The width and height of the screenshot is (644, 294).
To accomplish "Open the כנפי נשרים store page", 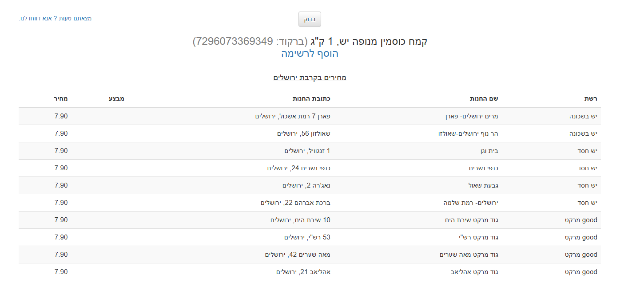I will click(481, 168).
